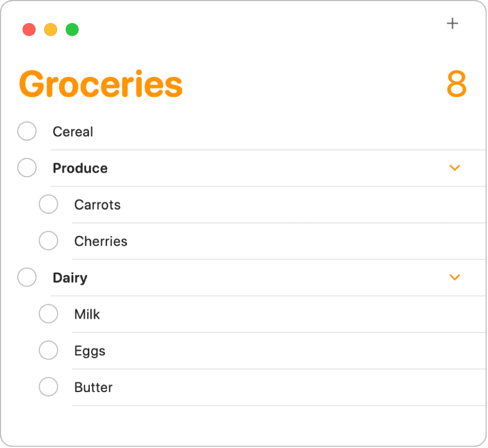Select the Cherries reminder text
Viewport: 488px width, 448px height.
point(101,241)
